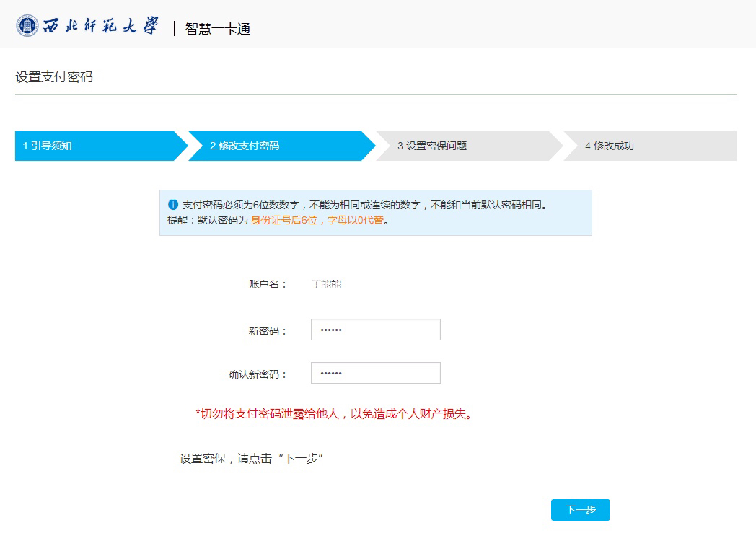Focus the 新密码 password input
This screenshot has width=756, height=551.
point(375,330)
